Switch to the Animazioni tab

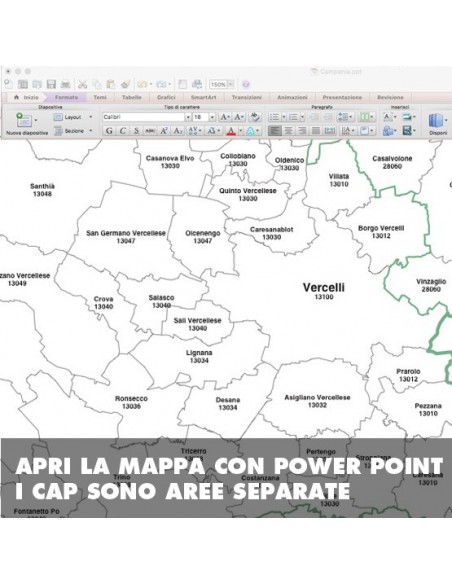292,98
